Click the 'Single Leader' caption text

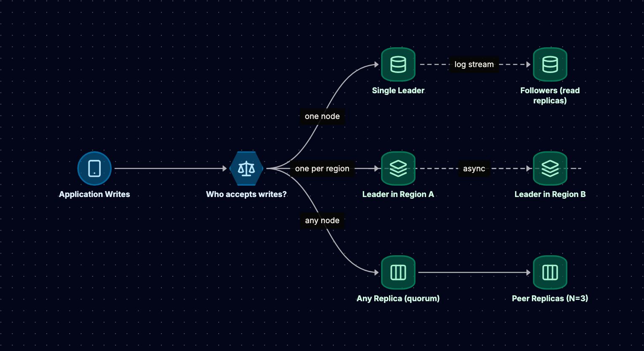pyautogui.click(x=398, y=90)
